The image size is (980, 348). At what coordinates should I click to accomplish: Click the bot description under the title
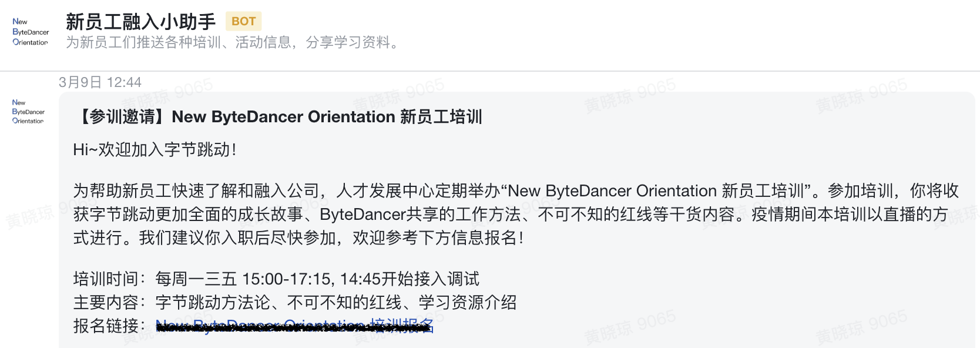pos(233,43)
